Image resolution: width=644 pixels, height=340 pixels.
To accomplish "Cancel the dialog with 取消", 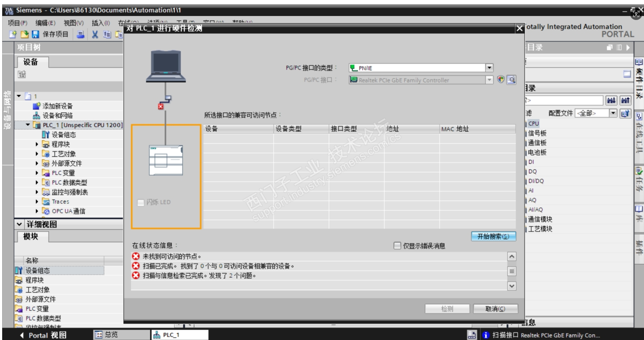I will coord(496,309).
